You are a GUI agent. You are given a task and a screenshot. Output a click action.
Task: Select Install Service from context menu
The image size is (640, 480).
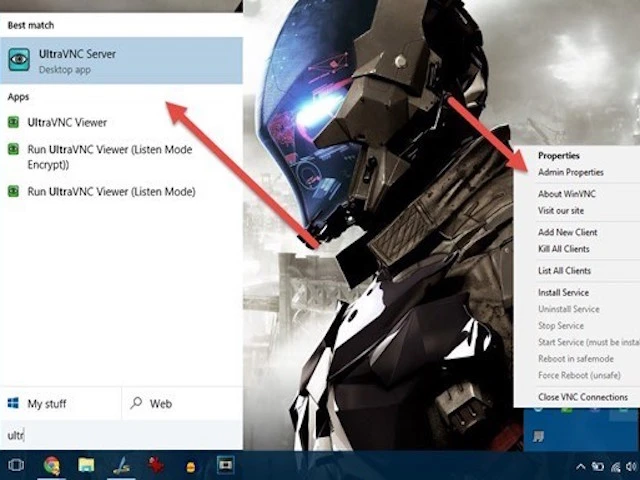tap(563, 293)
